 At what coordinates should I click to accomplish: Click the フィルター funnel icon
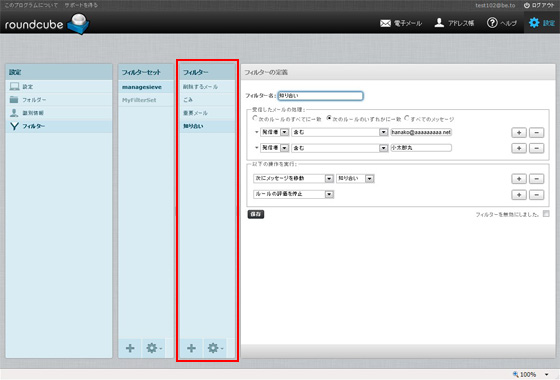pyautogui.click(x=14, y=126)
